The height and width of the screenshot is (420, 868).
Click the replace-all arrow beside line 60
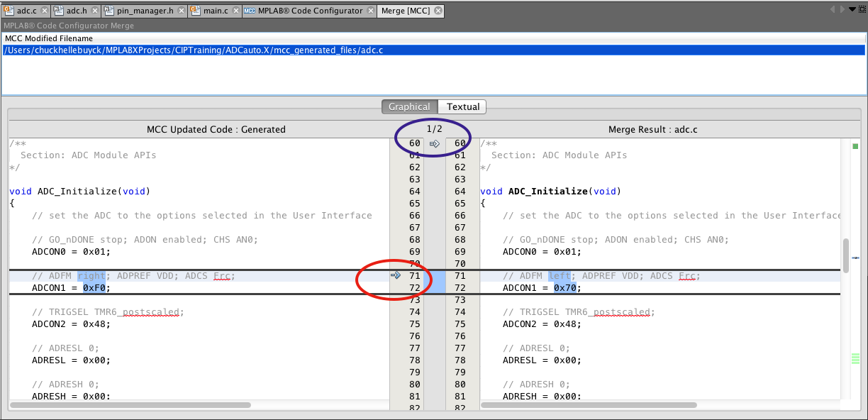pos(435,144)
